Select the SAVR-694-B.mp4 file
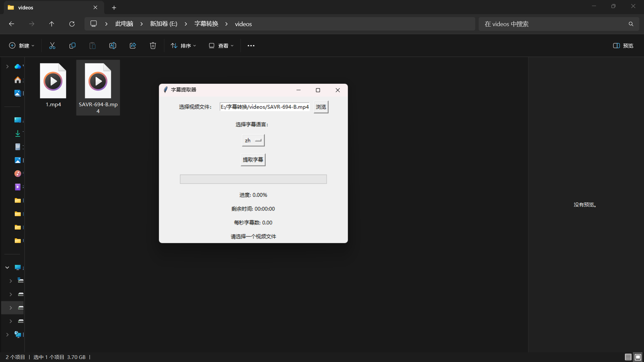 (98, 88)
